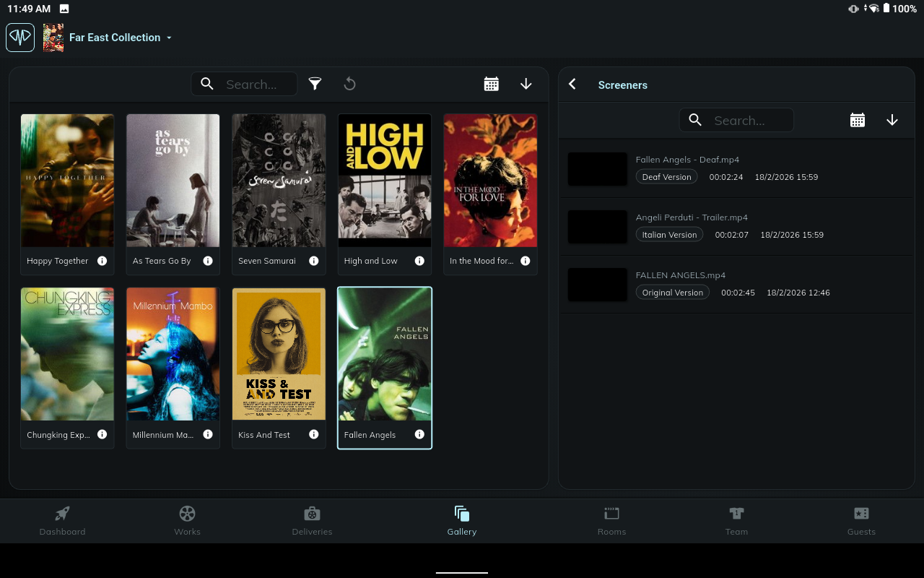Toggle Screeners sort direction arrow
The image size is (924, 578).
pyautogui.click(x=892, y=121)
